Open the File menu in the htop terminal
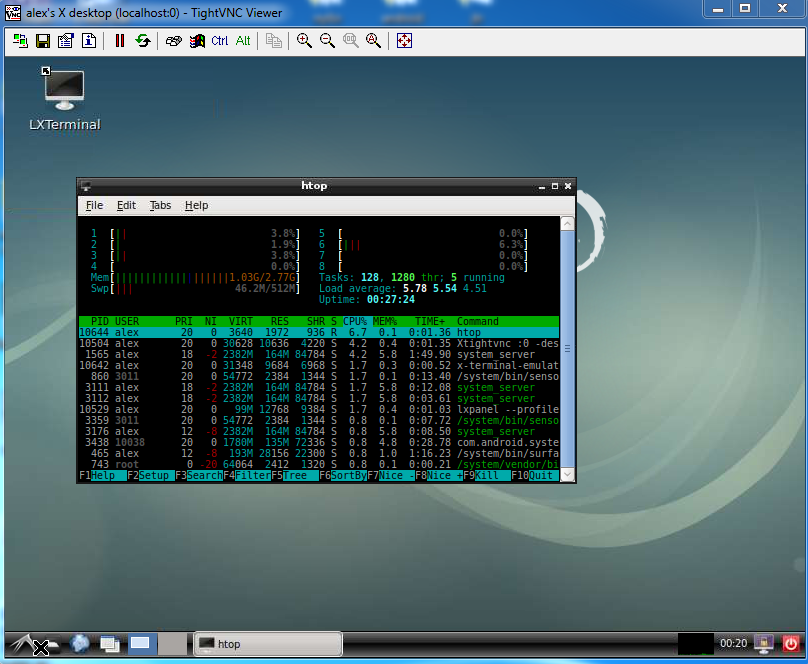This screenshot has width=808, height=664. pos(94,206)
